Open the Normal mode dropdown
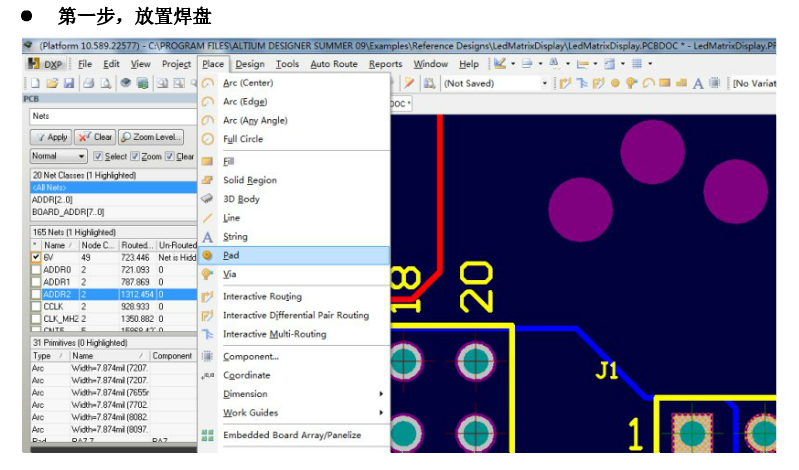799x470 pixels. coord(58,157)
